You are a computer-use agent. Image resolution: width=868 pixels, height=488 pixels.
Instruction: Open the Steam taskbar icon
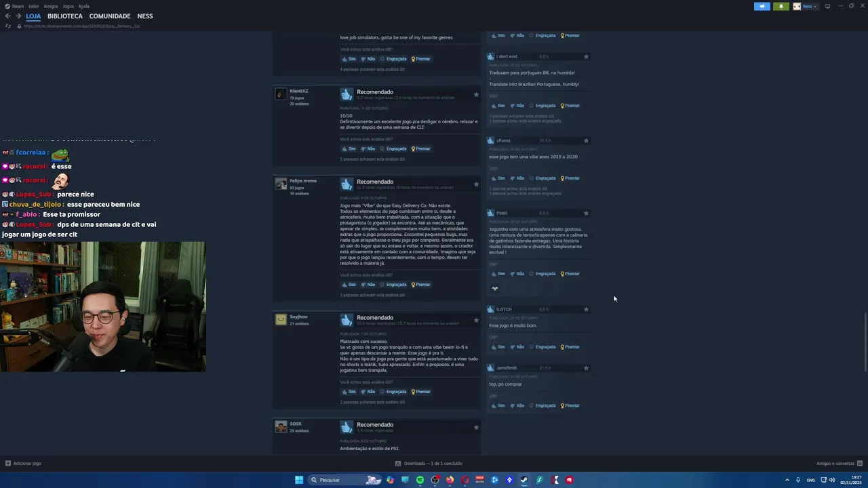(x=524, y=480)
